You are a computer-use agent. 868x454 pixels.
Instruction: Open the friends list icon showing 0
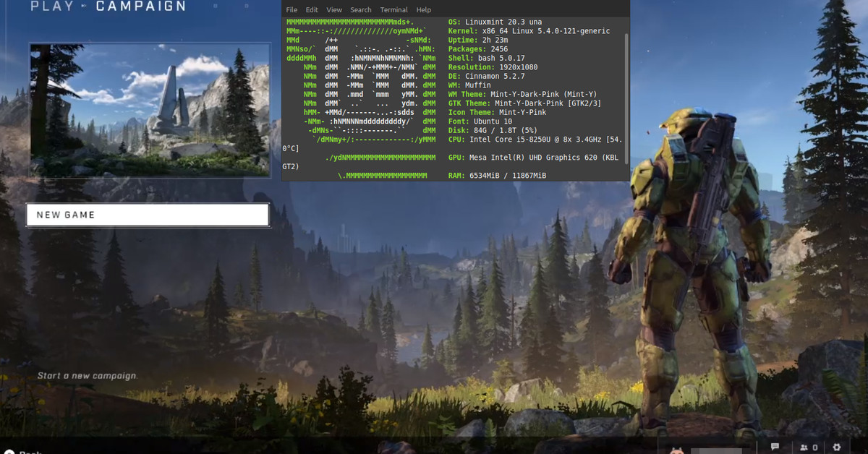809,447
